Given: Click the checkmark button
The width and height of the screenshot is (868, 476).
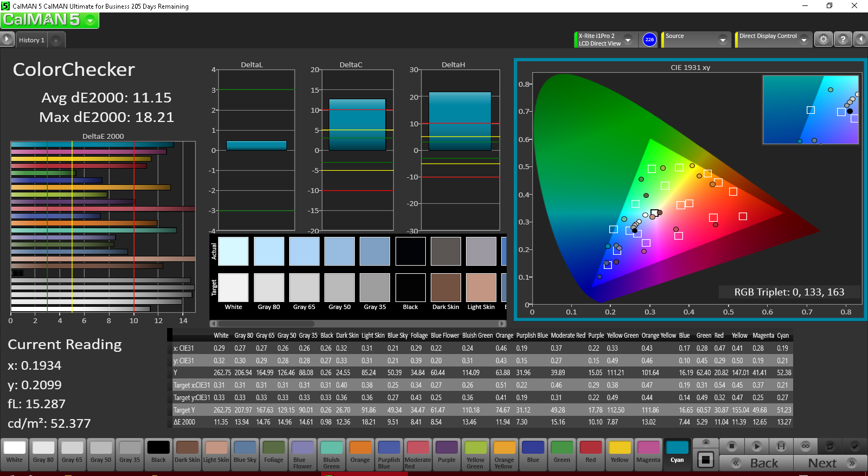Looking at the screenshot, I should [x=855, y=446].
